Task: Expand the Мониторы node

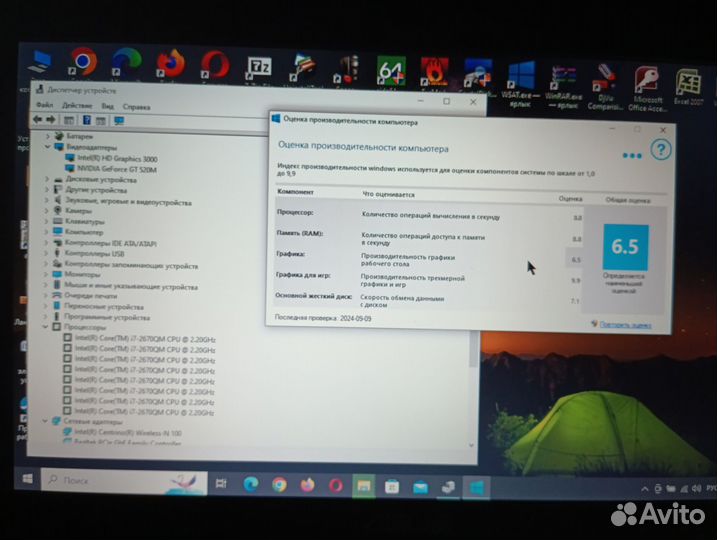Action: pos(46,273)
